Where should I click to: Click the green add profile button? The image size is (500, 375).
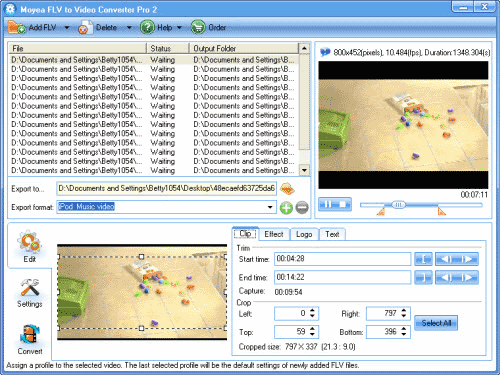(286, 208)
